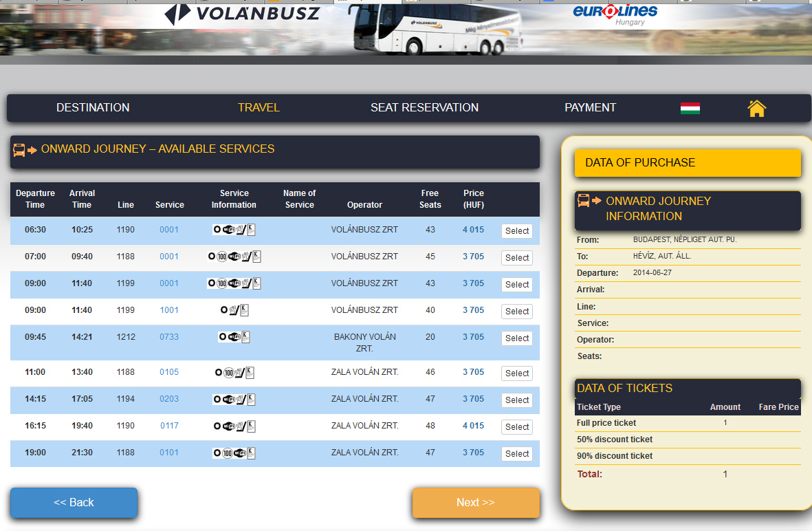This screenshot has height=531, width=812.
Task: Open service link 0105
Action: tap(169, 372)
